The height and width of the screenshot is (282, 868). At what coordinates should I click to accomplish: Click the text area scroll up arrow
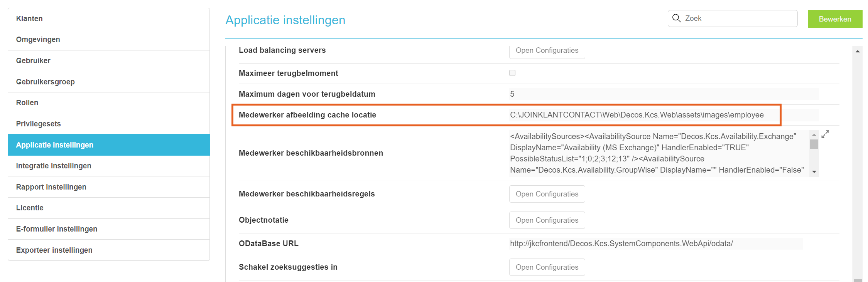814,135
